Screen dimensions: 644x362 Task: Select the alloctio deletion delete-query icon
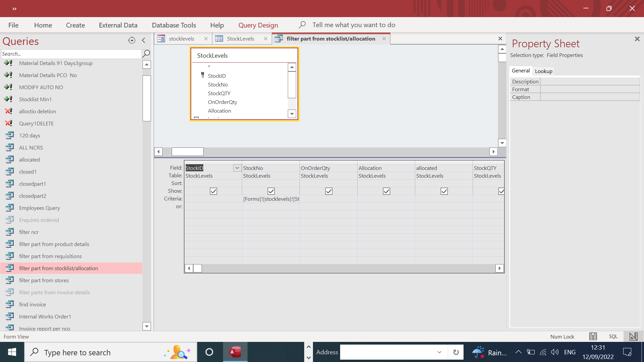pos(9,111)
